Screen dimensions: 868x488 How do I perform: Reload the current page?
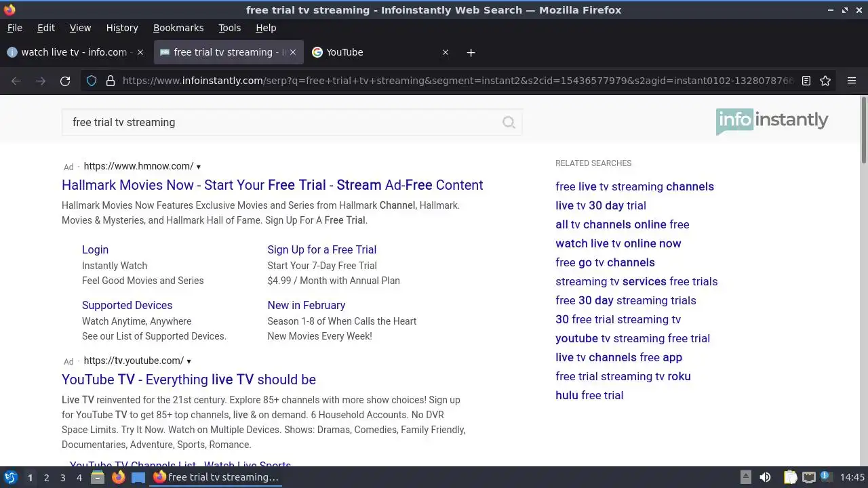tap(65, 81)
